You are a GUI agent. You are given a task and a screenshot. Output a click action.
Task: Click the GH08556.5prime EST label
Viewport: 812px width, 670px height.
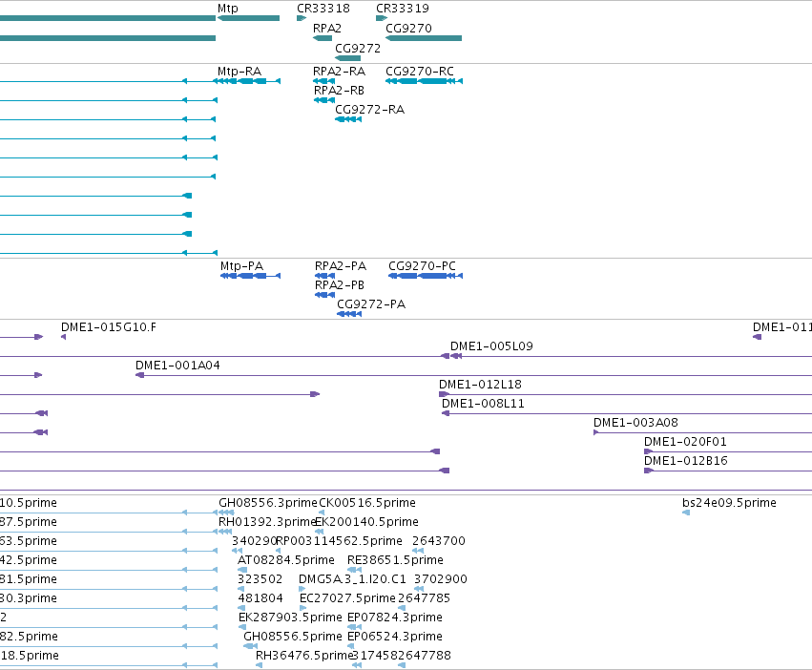pyautogui.click(x=293, y=637)
